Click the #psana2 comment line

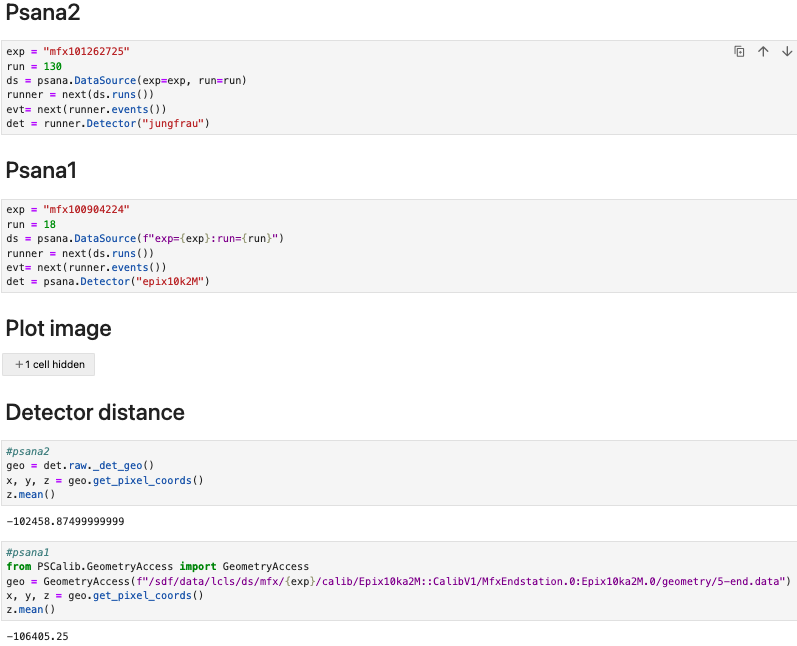point(27,451)
